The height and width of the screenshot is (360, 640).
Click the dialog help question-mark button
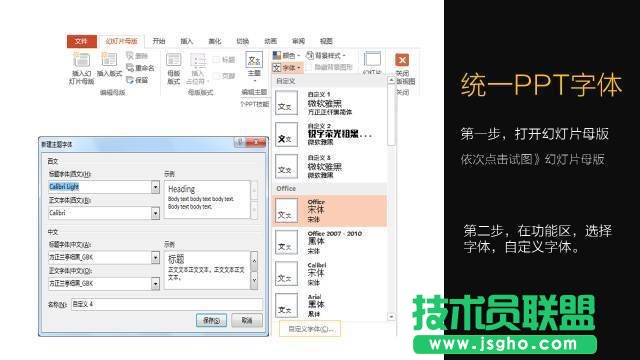pyautogui.click(x=240, y=142)
